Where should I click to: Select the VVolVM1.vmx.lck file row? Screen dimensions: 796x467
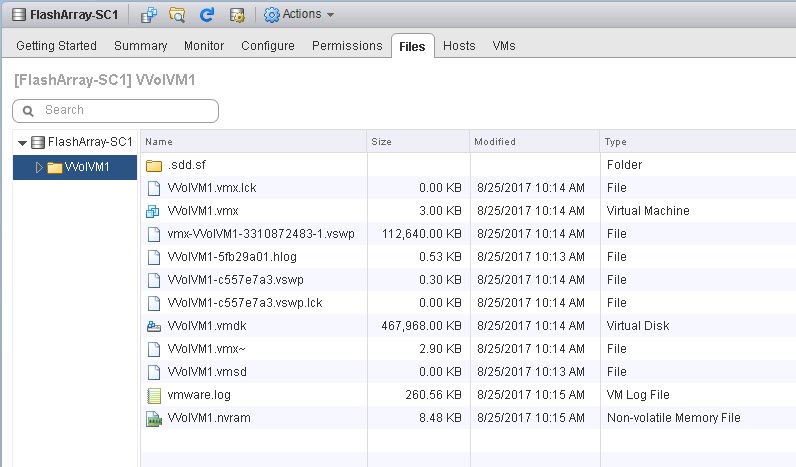click(x=469, y=188)
